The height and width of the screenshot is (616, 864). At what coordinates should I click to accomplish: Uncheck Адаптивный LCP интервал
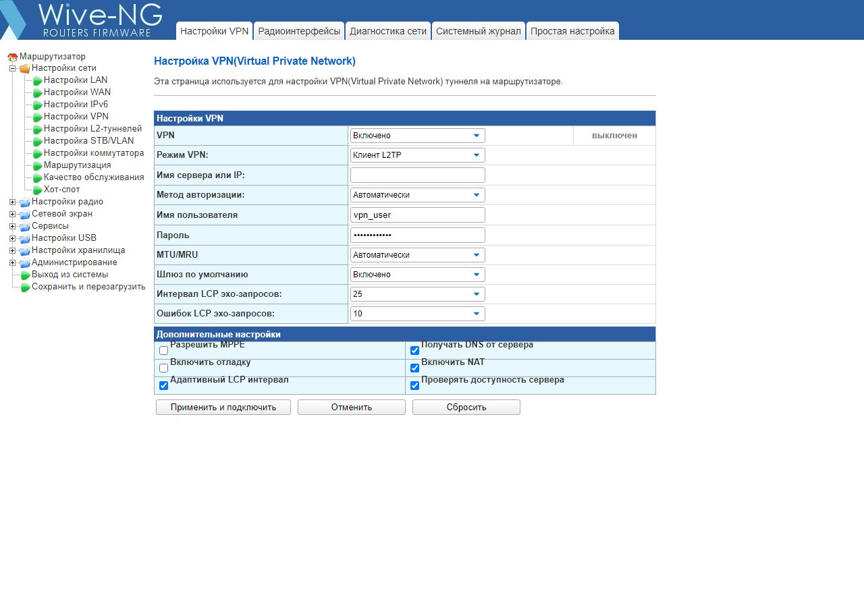tap(163, 386)
